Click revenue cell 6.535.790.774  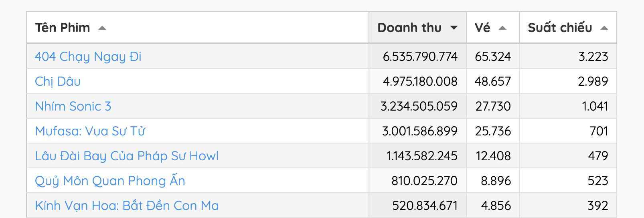coord(420,57)
